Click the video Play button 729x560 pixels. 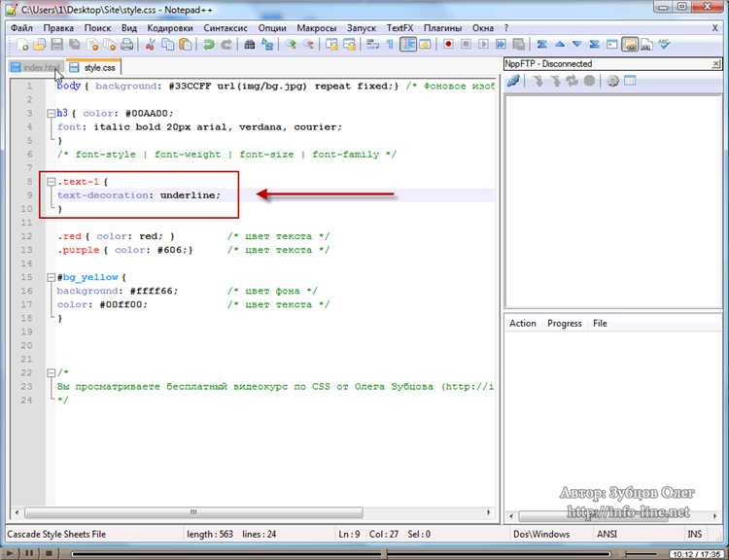[11, 554]
